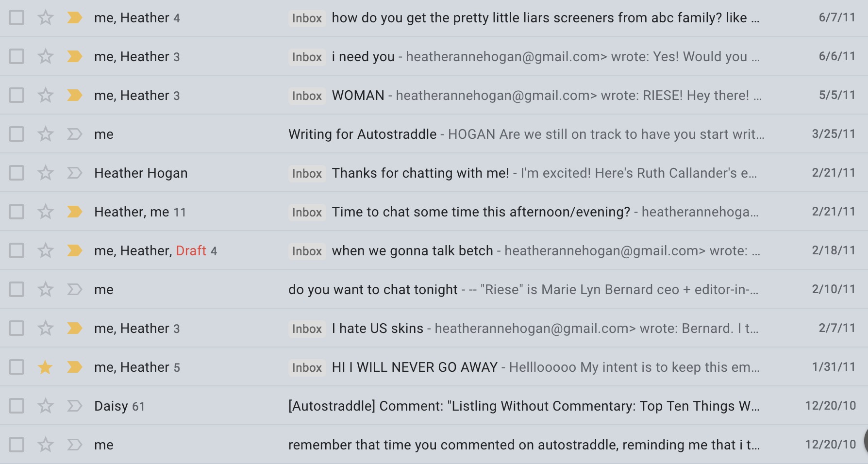This screenshot has width=868, height=464.
Task: Unstar the 'HI I WILL NEVER GO AWAY' email
Action: 46,367
